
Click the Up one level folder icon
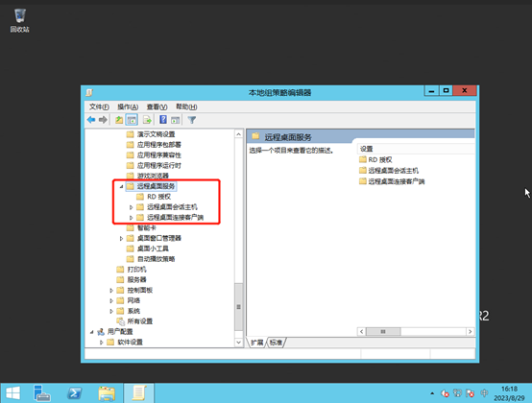(119, 120)
